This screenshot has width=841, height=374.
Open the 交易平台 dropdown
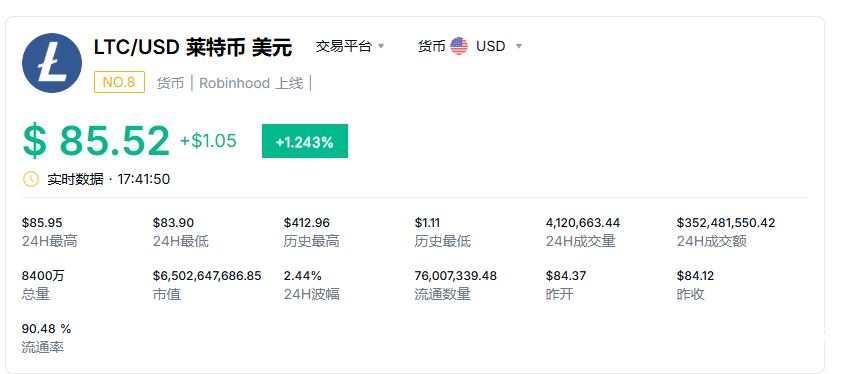pyautogui.click(x=350, y=46)
